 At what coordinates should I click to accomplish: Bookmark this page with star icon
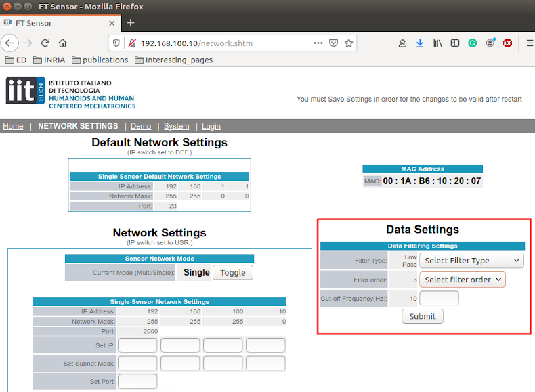[x=349, y=43]
